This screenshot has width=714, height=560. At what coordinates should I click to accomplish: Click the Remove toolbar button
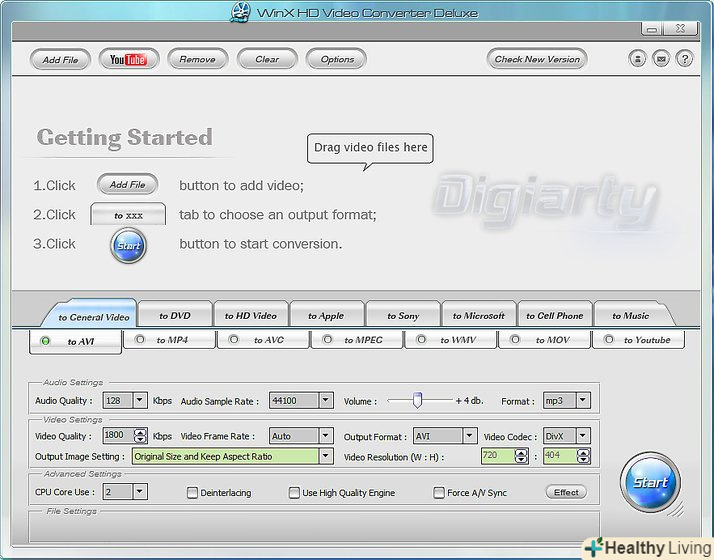click(x=197, y=59)
